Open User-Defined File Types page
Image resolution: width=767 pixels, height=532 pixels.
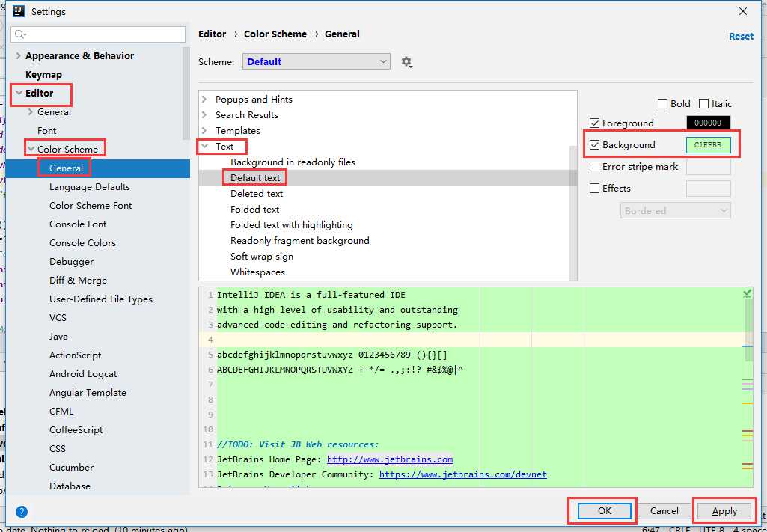(x=101, y=299)
